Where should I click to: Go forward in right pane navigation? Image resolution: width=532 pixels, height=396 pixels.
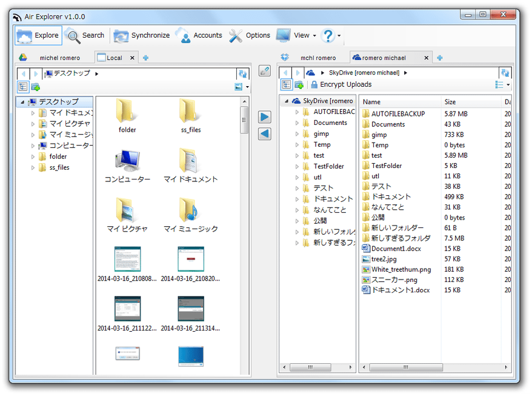tap(298, 73)
